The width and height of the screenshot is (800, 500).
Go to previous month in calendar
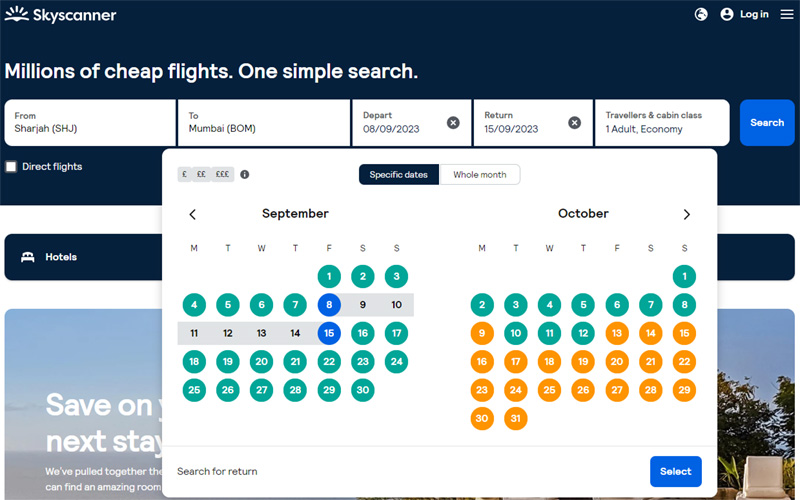point(193,214)
